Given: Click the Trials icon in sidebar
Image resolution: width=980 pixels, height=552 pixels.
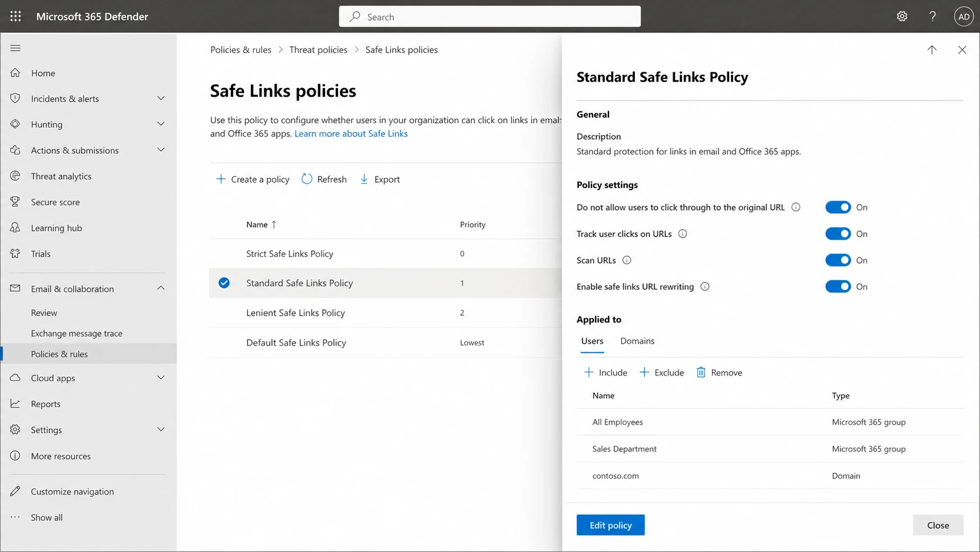Looking at the screenshot, I should [x=15, y=253].
